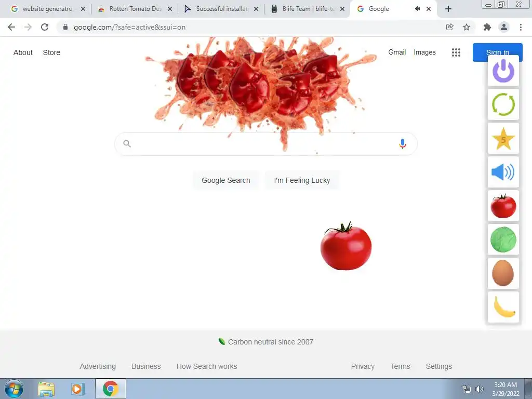Focus the Google search input field
Image resolution: width=532 pixels, height=399 pixels.
[266, 144]
